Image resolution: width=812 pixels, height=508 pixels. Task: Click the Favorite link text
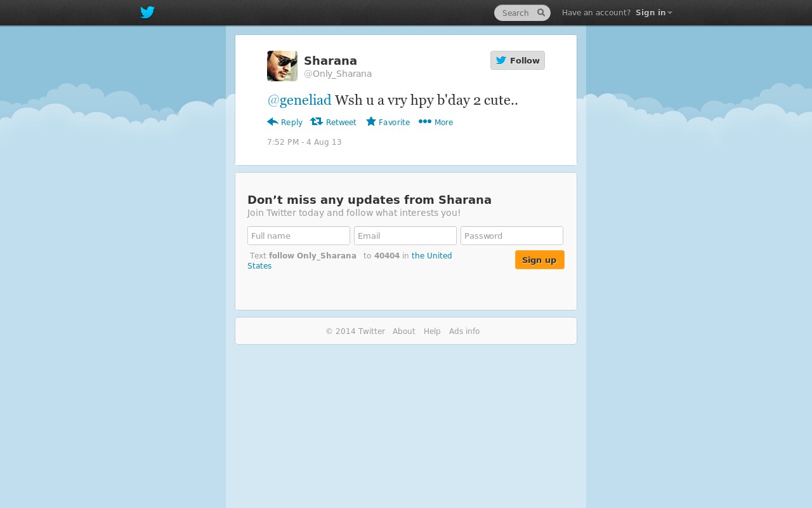(395, 123)
